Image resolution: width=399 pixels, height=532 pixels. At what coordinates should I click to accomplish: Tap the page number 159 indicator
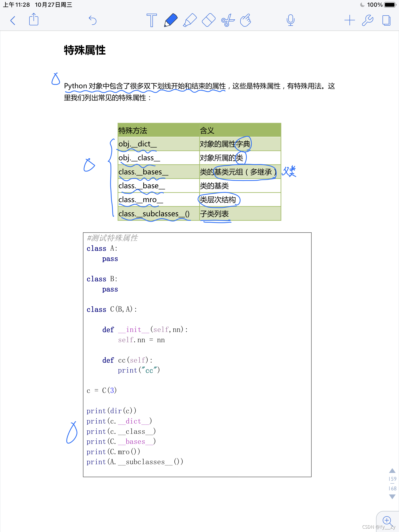click(393, 479)
